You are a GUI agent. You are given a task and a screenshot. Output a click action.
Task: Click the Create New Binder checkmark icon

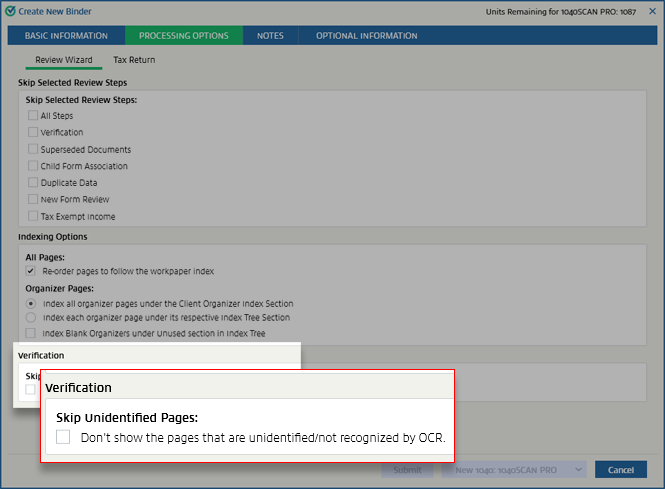(11, 11)
